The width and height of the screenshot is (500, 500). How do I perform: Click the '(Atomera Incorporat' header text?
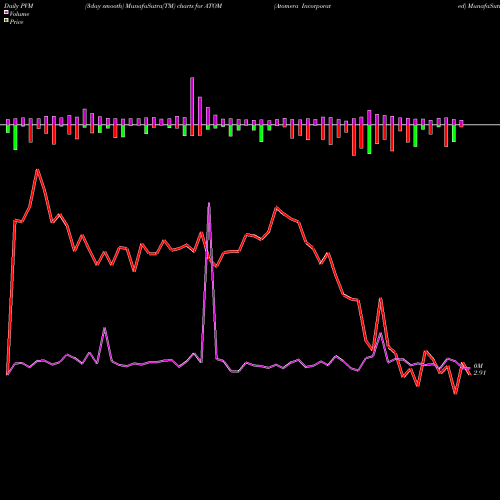click(x=302, y=6)
